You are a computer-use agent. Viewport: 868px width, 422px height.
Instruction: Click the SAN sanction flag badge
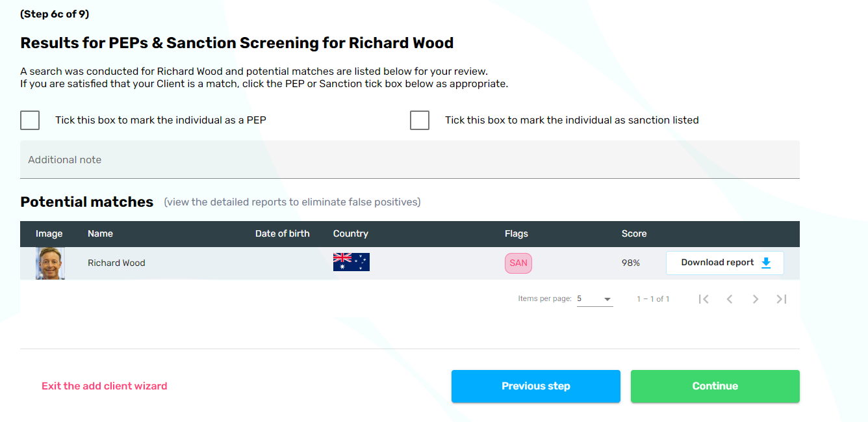point(518,263)
